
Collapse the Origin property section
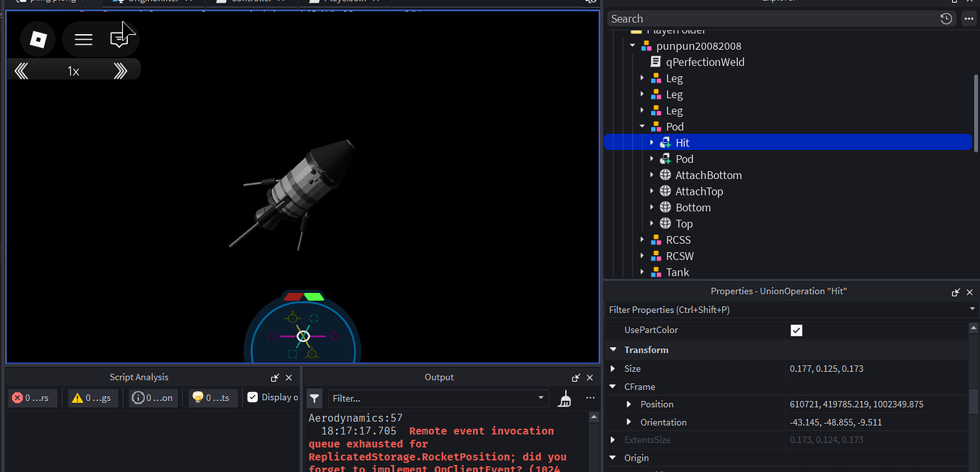click(x=613, y=458)
